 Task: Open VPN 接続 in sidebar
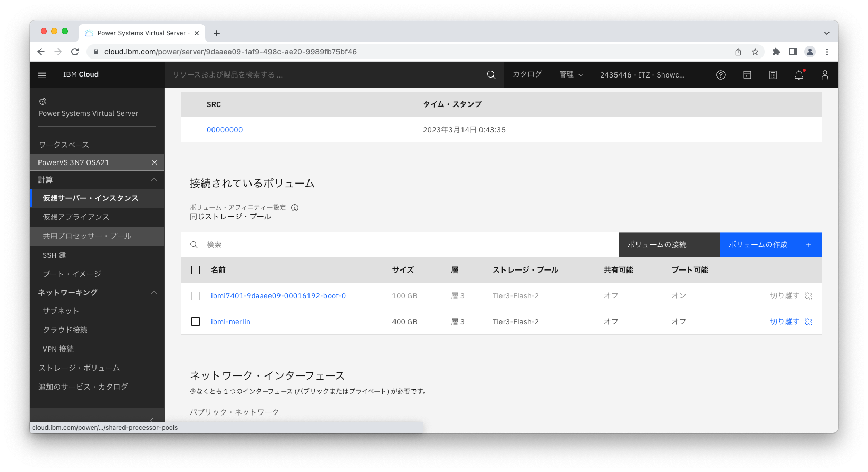point(97,349)
